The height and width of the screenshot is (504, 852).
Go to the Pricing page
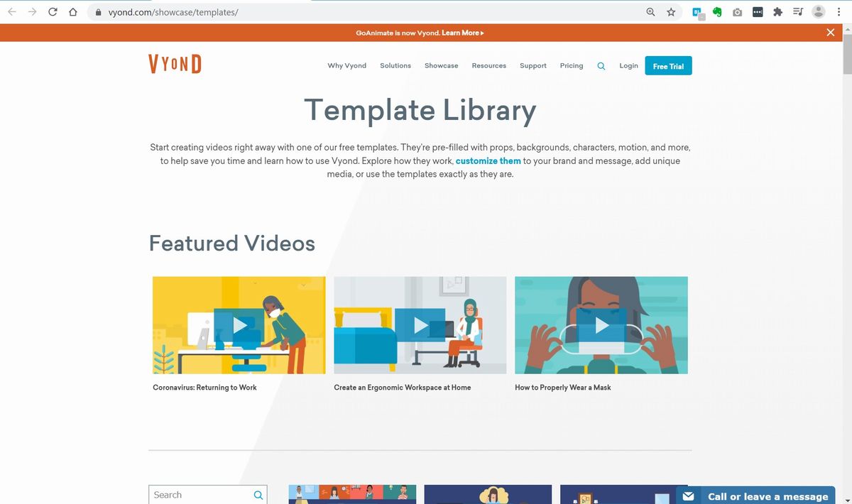coord(572,65)
